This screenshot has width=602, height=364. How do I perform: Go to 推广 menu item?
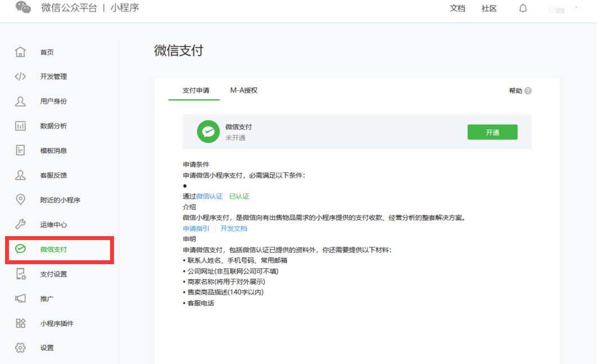(x=47, y=299)
